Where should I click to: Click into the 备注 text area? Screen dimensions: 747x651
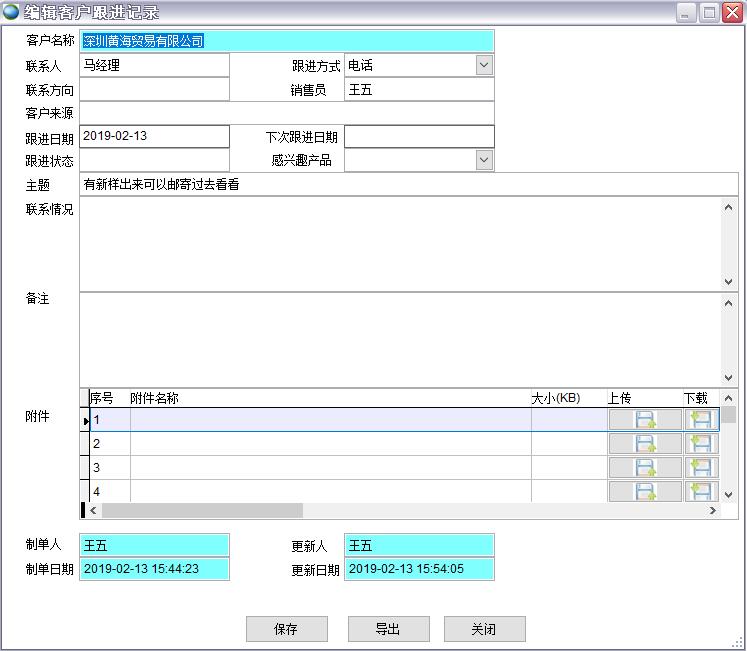coord(400,339)
